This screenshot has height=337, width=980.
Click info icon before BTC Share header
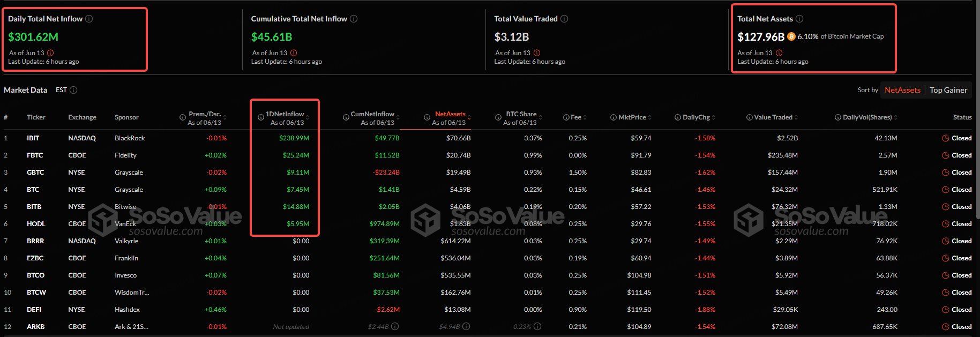(498, 117)
